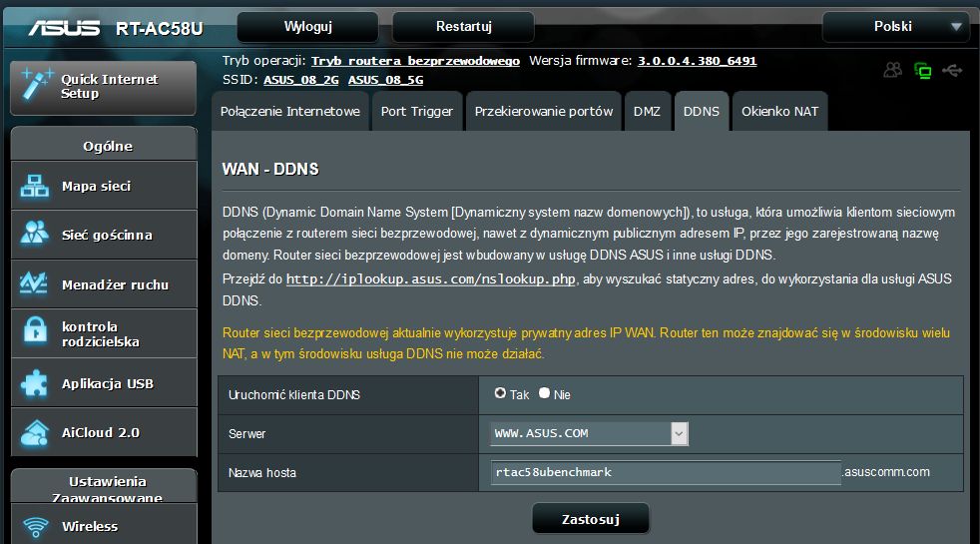Open the Przekierowanie portów tab
Screen dimensions: 980x544
[544, 112]
